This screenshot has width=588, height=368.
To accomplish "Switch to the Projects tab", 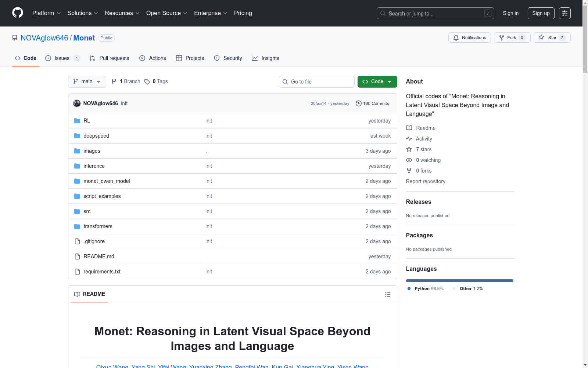I will 190,58.
